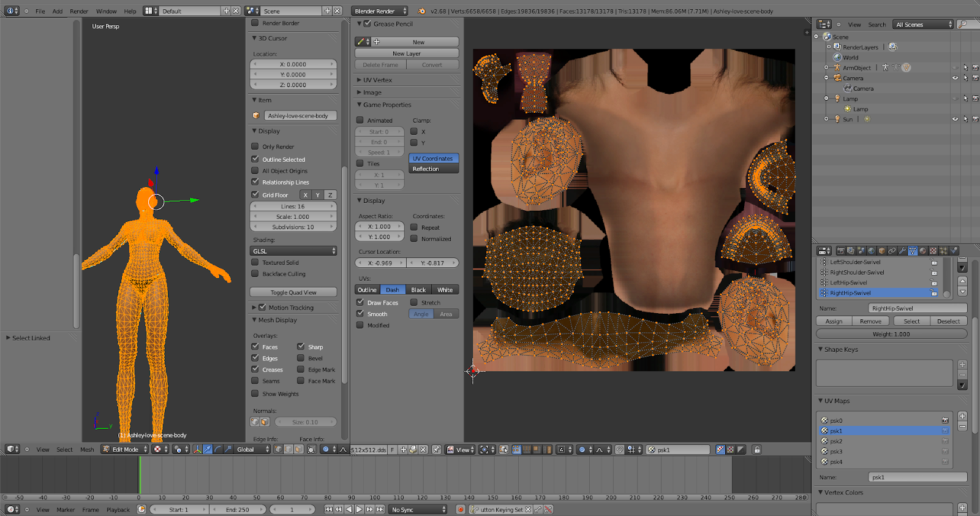The image size is (980, 516).
Task: Play the animation in the timeline
Action: pyautogui.click(x=360, y=509)
